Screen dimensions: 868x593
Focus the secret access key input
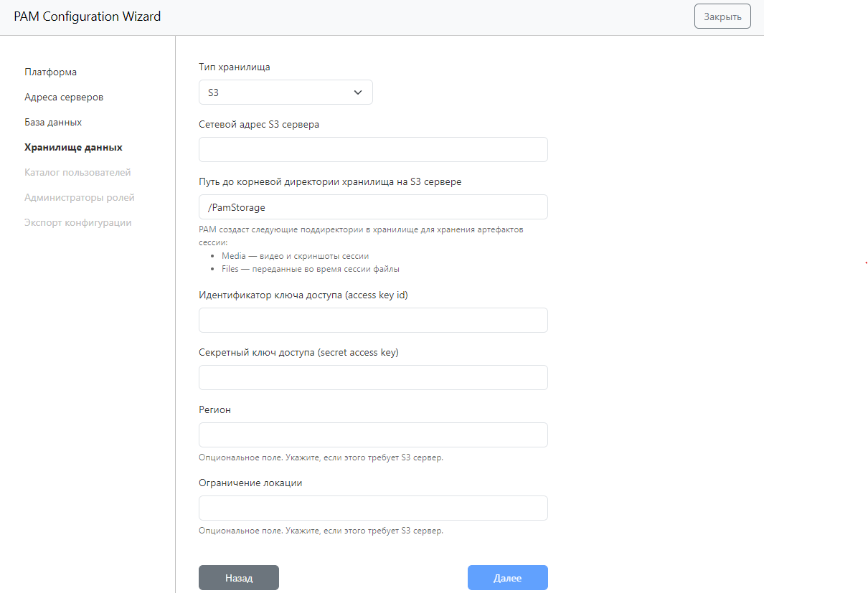[x=373, y=378]
